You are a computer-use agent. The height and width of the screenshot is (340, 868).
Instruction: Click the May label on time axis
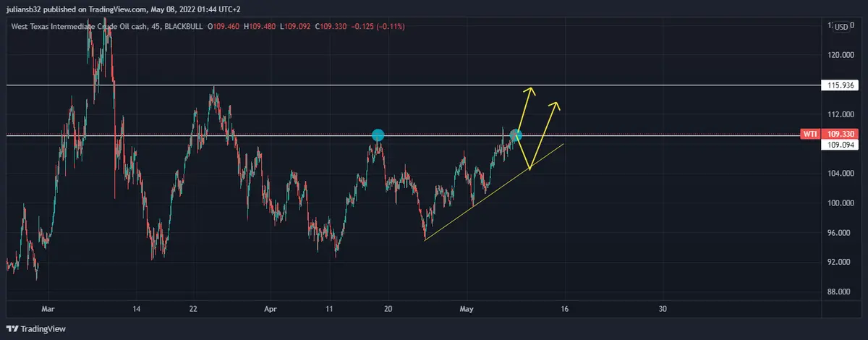(467, 309)
